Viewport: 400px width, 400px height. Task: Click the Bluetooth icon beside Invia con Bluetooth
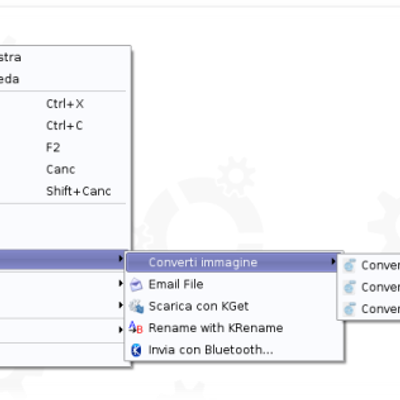pyautogui.click(x=136, y=350)
